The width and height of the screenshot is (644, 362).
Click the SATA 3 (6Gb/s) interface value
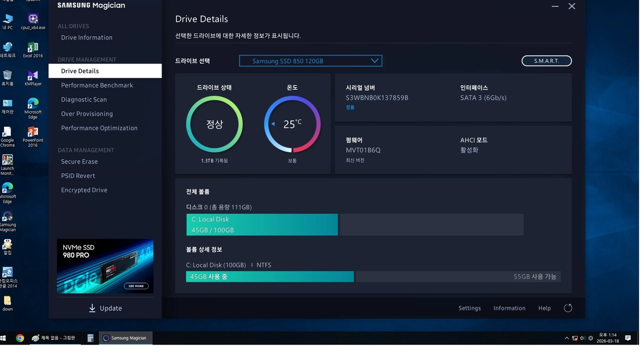coord(483,98)
